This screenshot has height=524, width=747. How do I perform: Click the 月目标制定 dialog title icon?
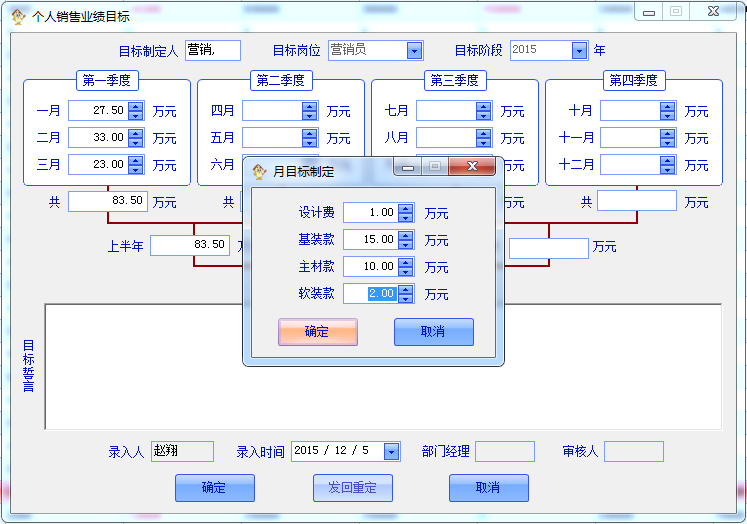coord(259,171)
